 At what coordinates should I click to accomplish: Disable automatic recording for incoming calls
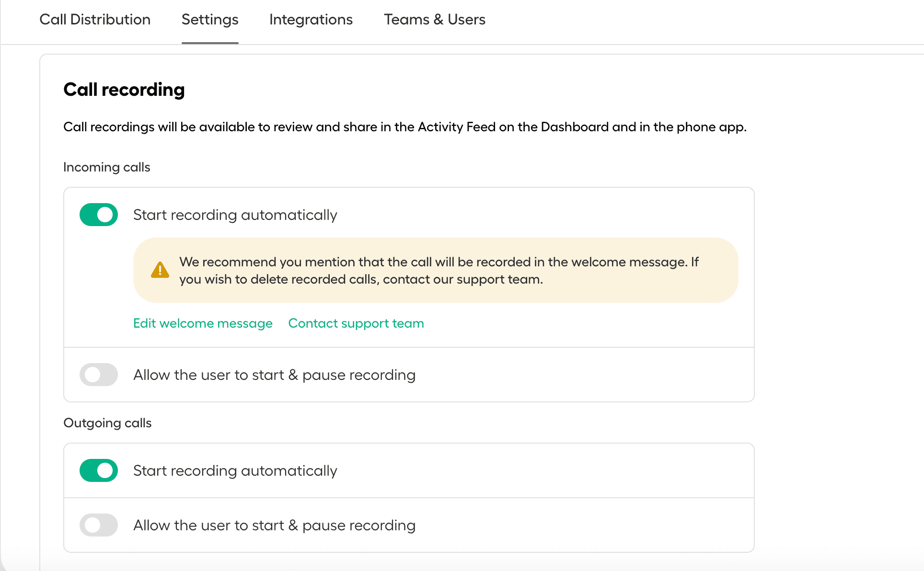point(99,215)
